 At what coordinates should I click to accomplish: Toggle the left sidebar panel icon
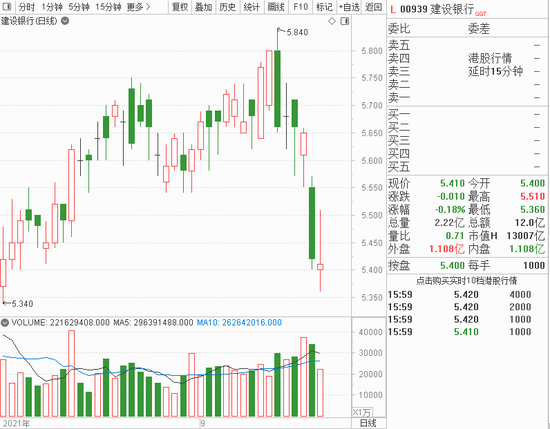[7, 7]
